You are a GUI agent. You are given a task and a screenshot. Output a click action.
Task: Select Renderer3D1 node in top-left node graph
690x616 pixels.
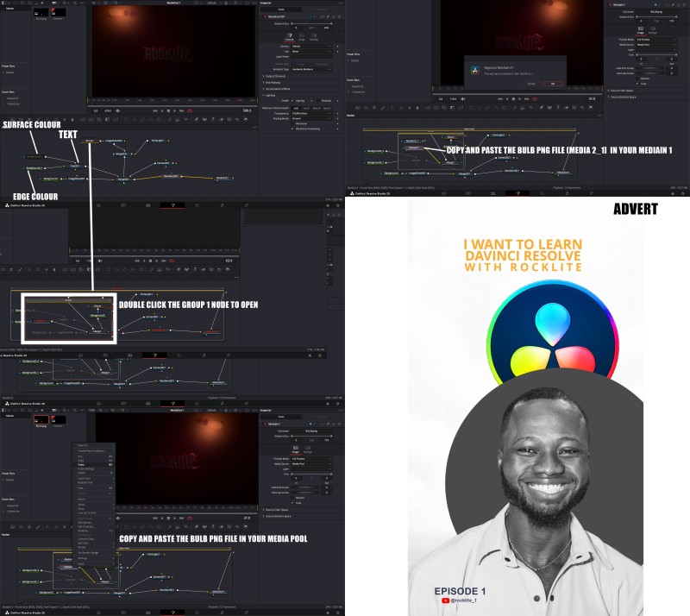pyautogui.click(x=170, y=176)
